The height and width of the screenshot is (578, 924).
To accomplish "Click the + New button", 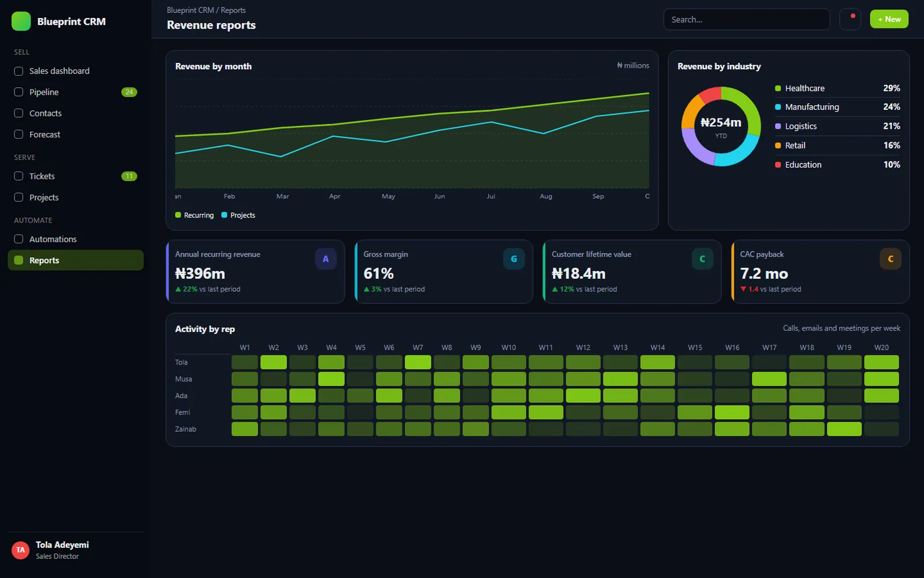I will 889,19.
